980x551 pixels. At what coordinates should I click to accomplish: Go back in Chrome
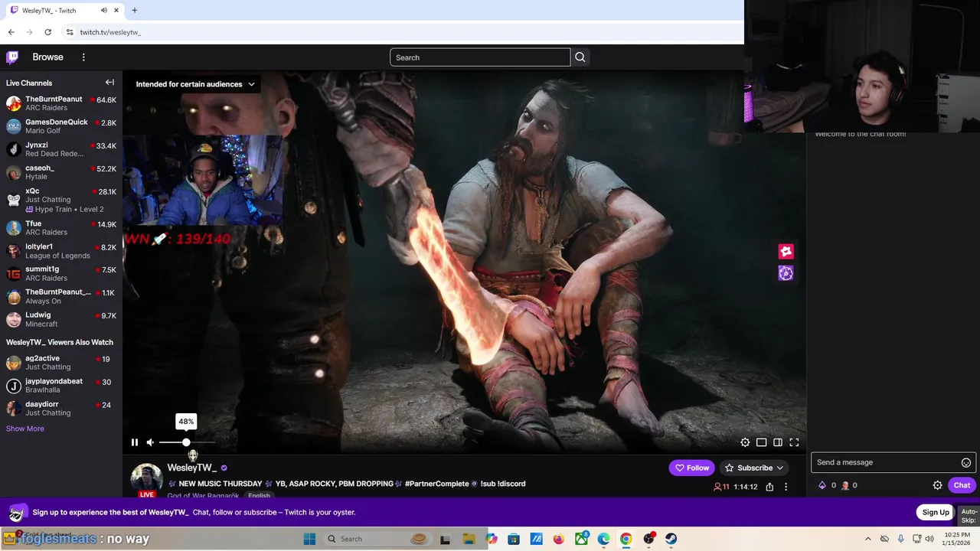pos(11,32)
